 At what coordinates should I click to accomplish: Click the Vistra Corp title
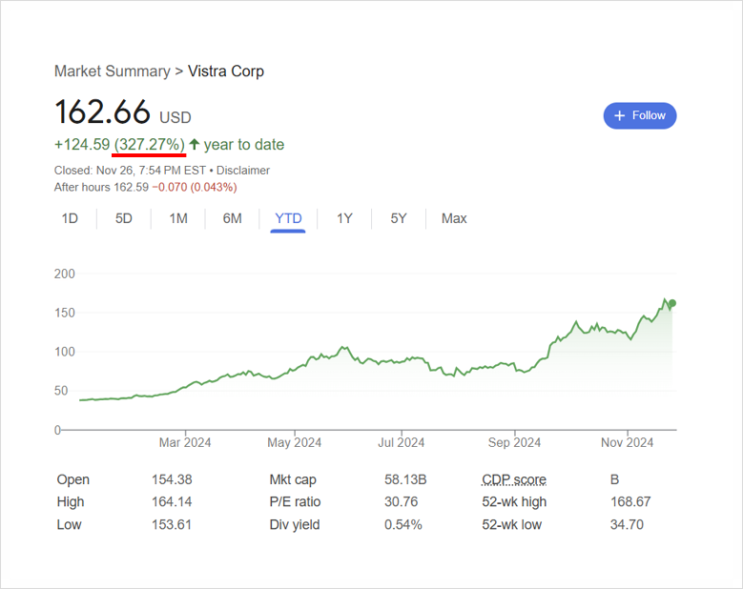226,71
